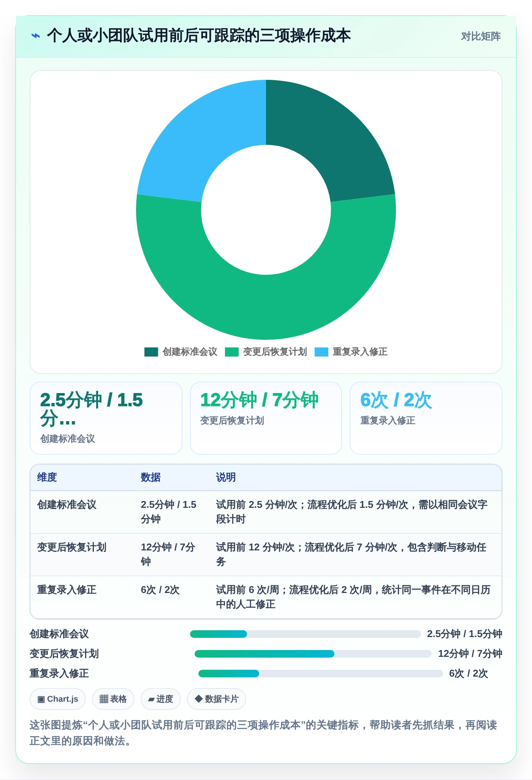
Task: Click the 创建标准会议 progress bar
Action: coord(306,634)
